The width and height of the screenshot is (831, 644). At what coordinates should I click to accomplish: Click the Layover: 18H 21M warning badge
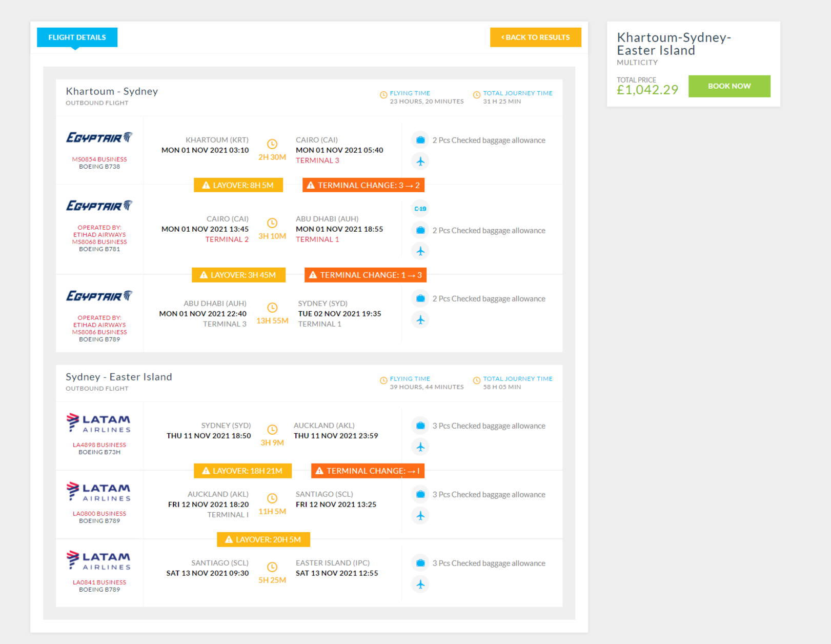[x=242, y=471]
